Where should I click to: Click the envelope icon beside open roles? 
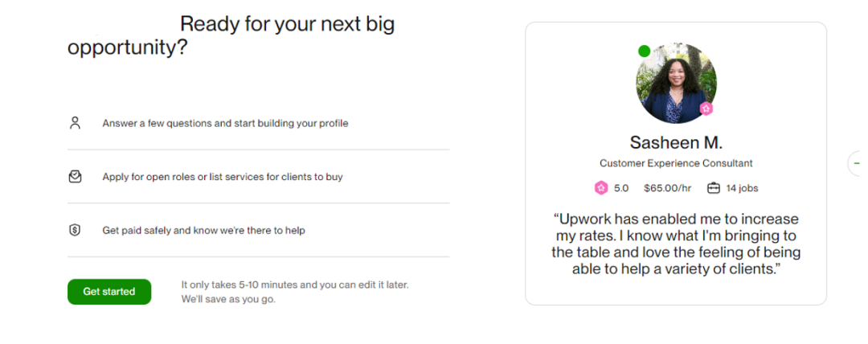tap(75, 177)
